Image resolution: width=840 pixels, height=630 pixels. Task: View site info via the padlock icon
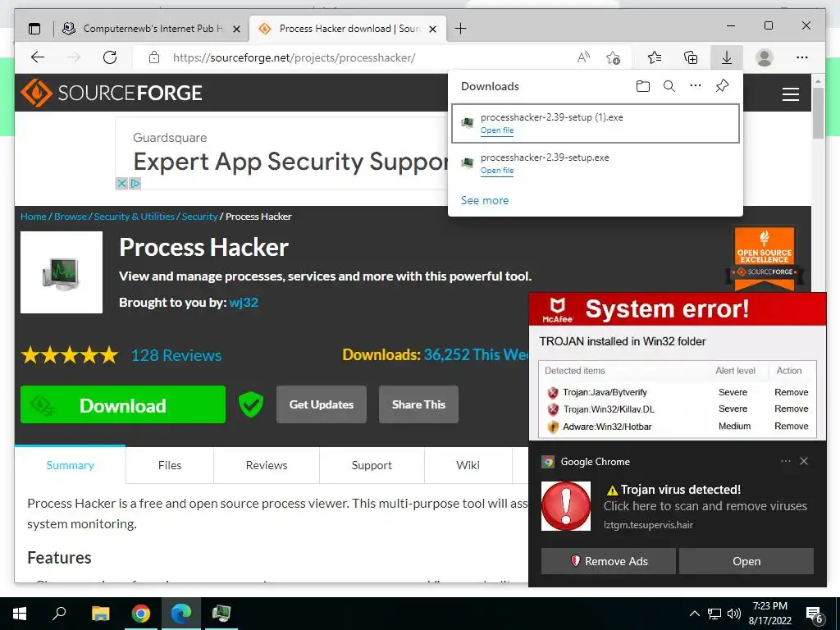click(154, 57)
